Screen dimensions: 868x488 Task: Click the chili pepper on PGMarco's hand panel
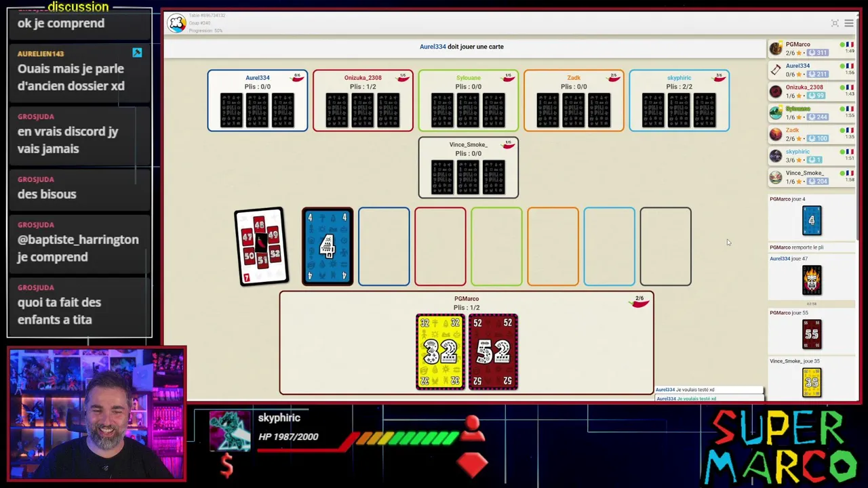(x=639, y=303)
